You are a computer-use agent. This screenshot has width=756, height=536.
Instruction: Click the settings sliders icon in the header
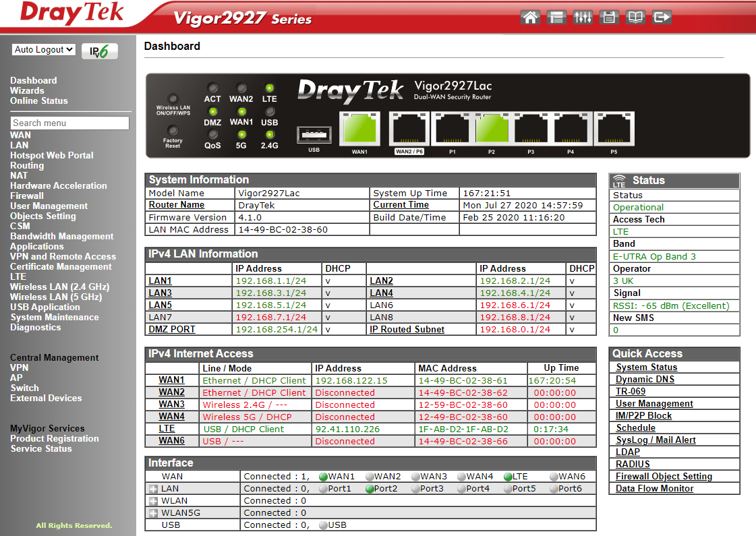click(x=583, y=18)
